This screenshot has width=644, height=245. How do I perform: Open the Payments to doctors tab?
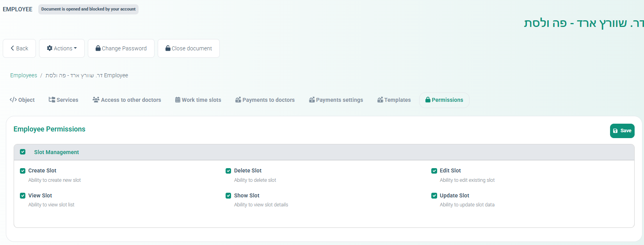(x=265, y=100)
